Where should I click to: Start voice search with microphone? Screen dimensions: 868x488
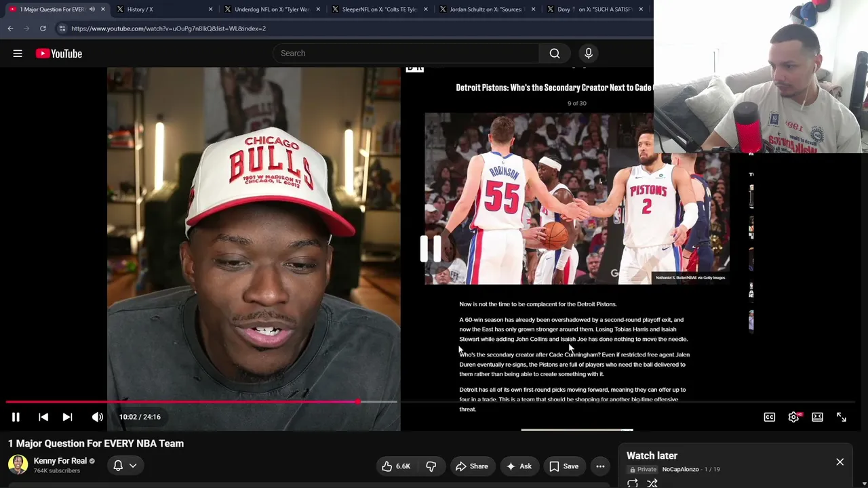[x=589, y=54]
